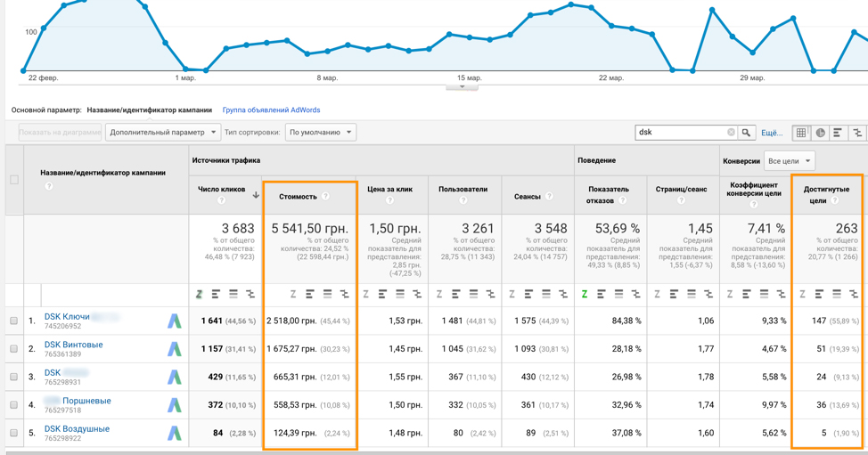This screenshot has width=868, height=455.
Task: Open the DSK campaign link with ID 765298931
Action: click(x=53, y=372)
